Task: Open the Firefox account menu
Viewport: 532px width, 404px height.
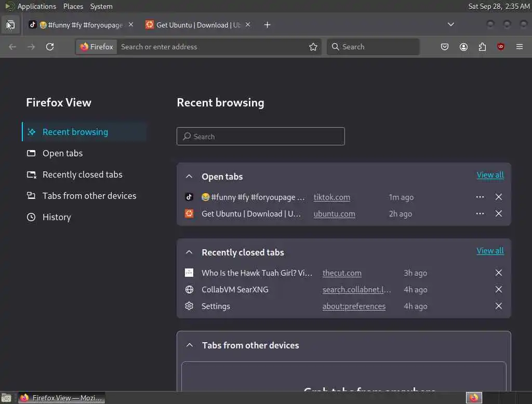Action: 463,47
